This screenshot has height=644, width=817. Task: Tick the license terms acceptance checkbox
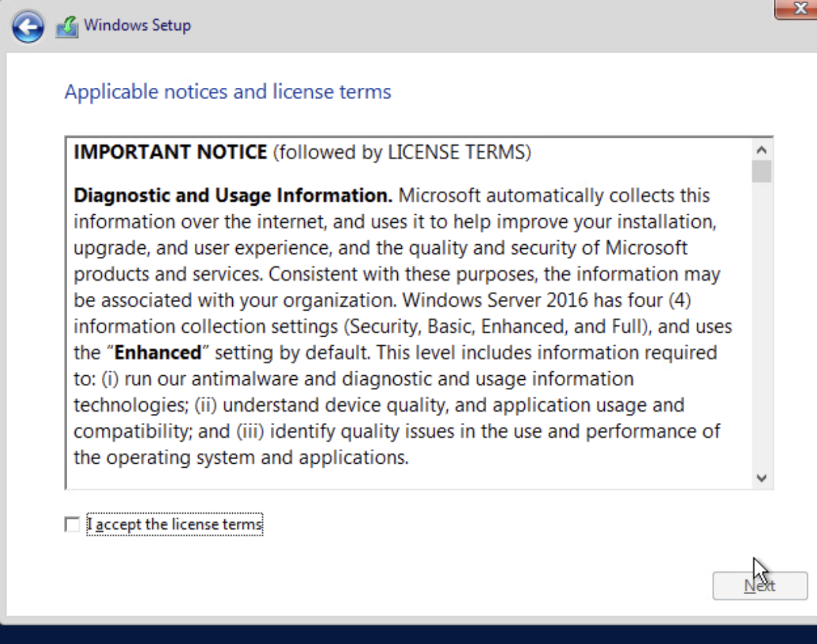(72, 525)
